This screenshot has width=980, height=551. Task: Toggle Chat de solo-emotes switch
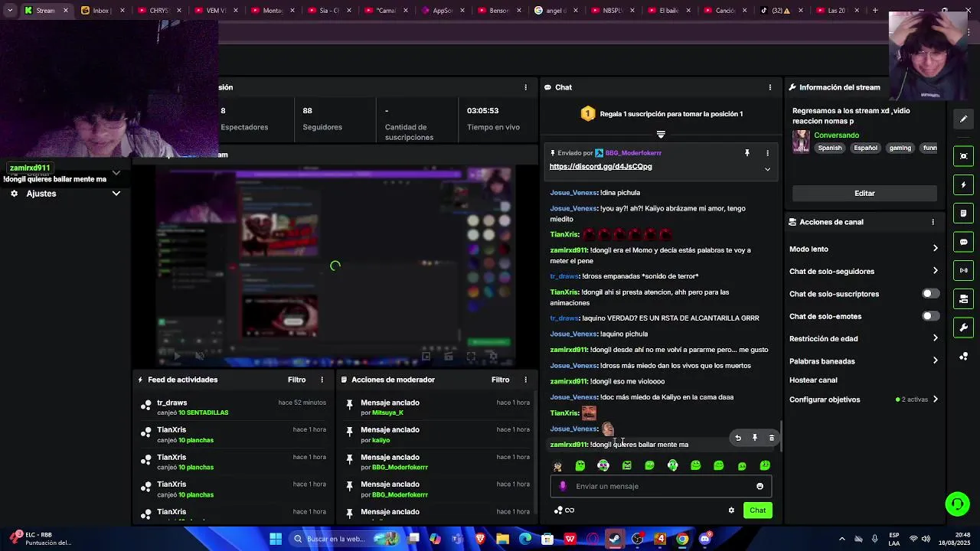[x=930, y=316]
